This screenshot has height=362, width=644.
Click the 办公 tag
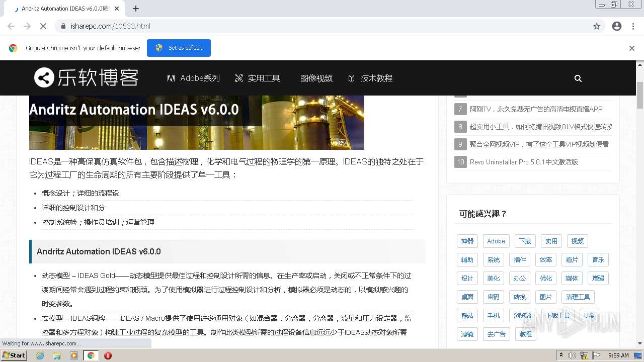pyautogui.click(x=520, y=279)
